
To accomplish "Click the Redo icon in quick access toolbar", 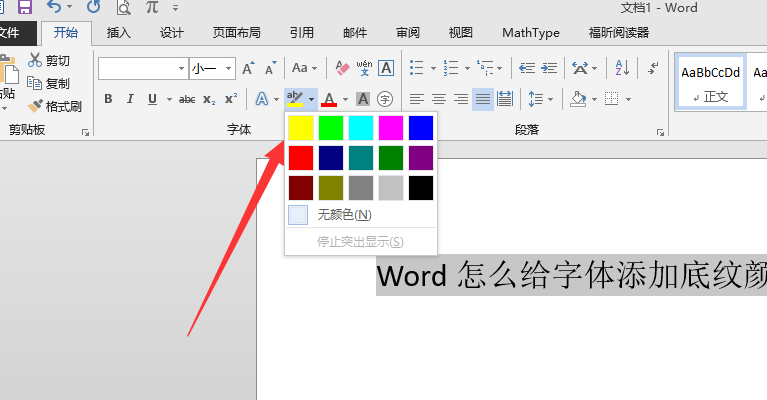I will 93,6.
